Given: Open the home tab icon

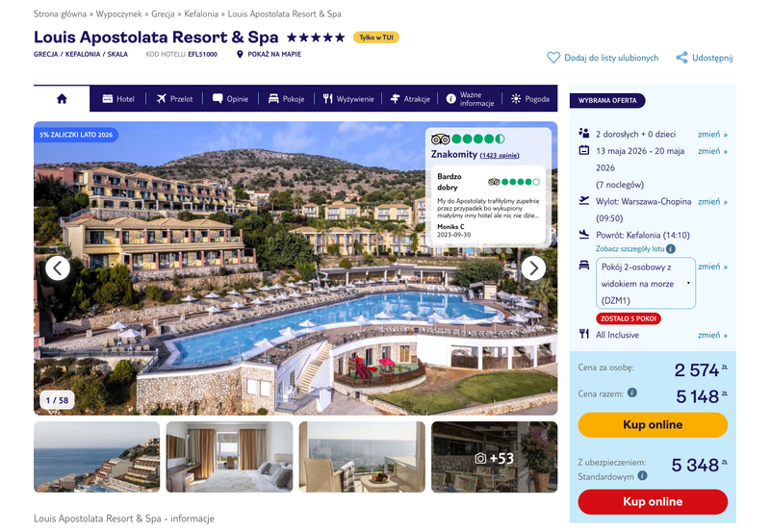Looking at the screenshot, I should pyautogui.click(x=62, y=99).
